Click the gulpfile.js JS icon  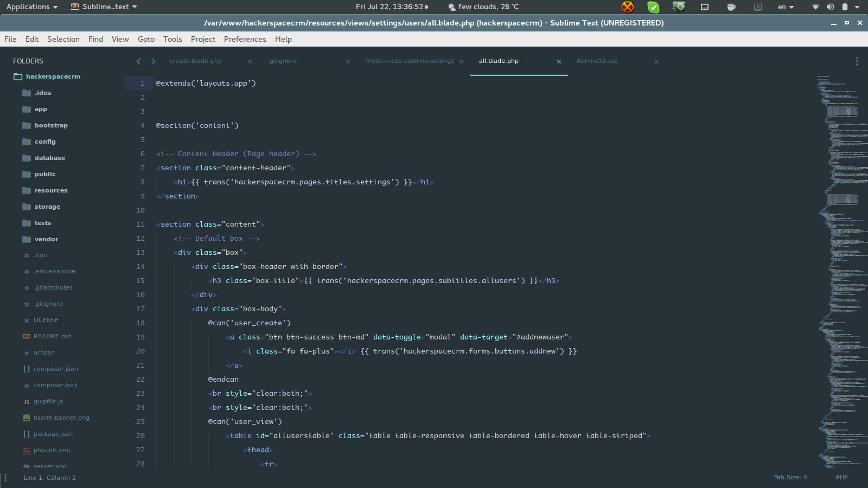(x=27, y=401)
